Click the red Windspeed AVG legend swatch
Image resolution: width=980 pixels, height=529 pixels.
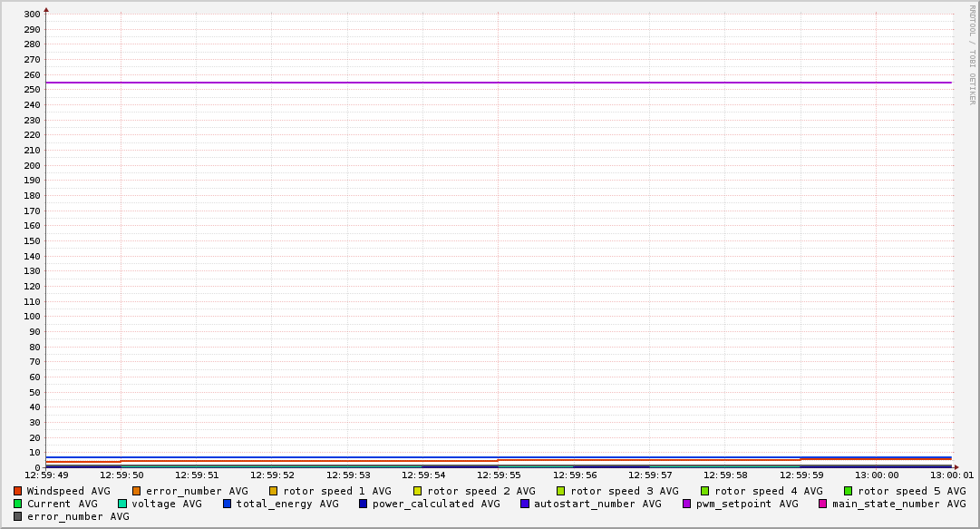click(18, 491)
